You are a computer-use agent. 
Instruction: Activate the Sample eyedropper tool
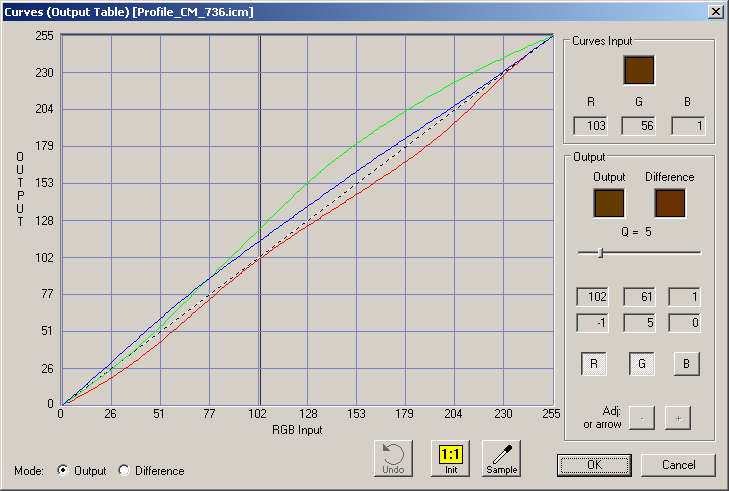(502, 458)
